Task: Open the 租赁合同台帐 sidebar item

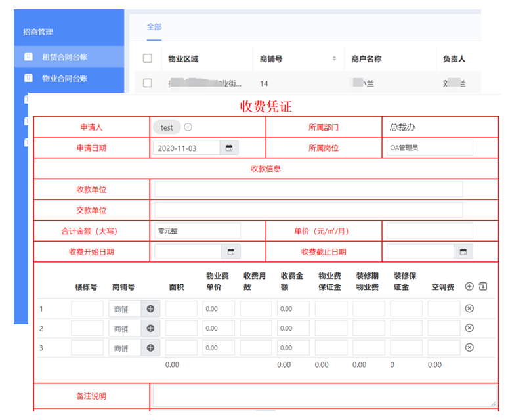Action: [69, 57]
